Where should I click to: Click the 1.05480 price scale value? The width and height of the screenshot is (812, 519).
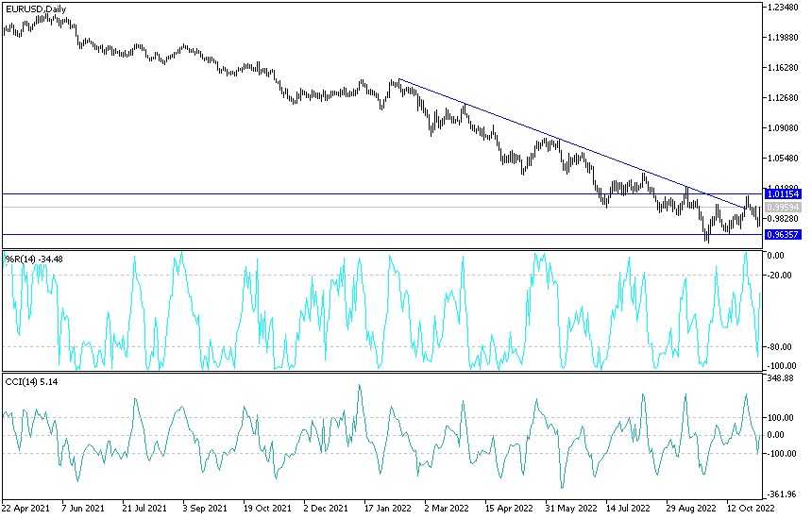[783, 158]
